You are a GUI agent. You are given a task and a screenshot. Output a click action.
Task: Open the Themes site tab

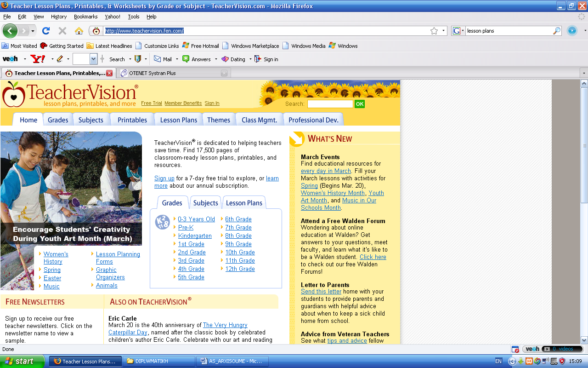219,120
